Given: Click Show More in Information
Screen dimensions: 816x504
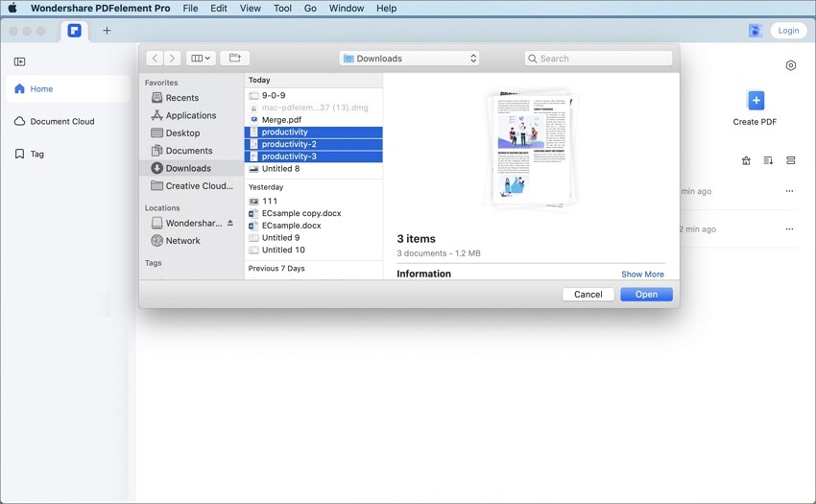Looking at the screenshot, I should click(642, 275).
